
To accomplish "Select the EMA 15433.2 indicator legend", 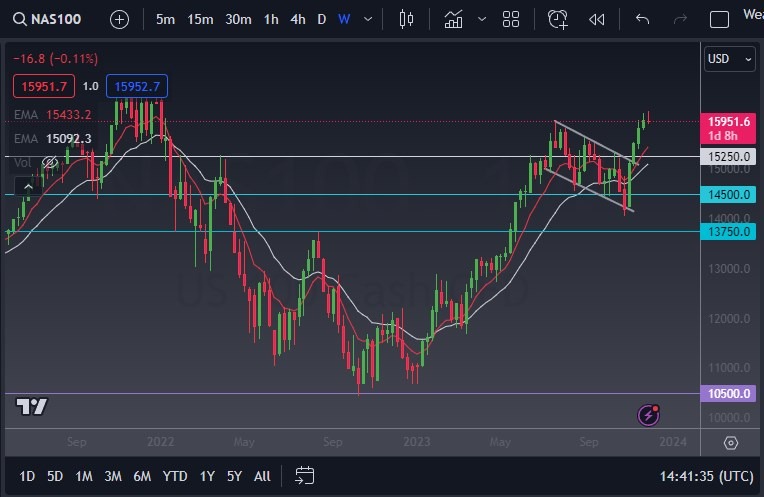I will (x=53, y=115).
